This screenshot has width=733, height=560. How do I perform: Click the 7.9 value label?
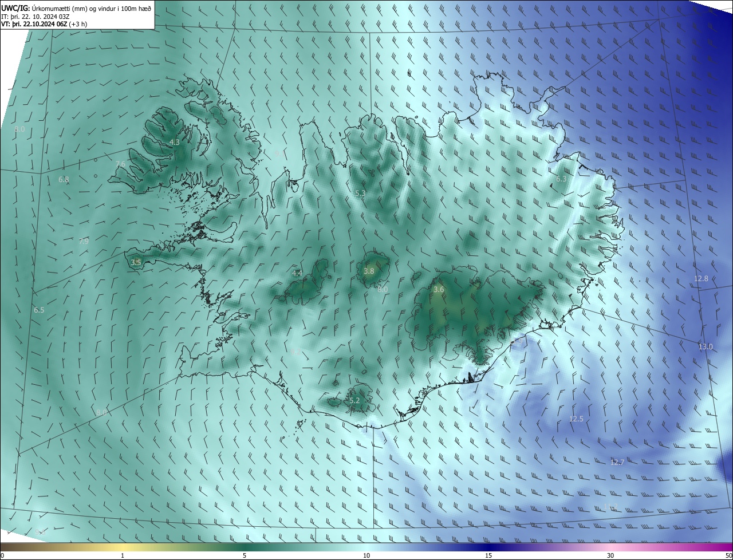84,241
